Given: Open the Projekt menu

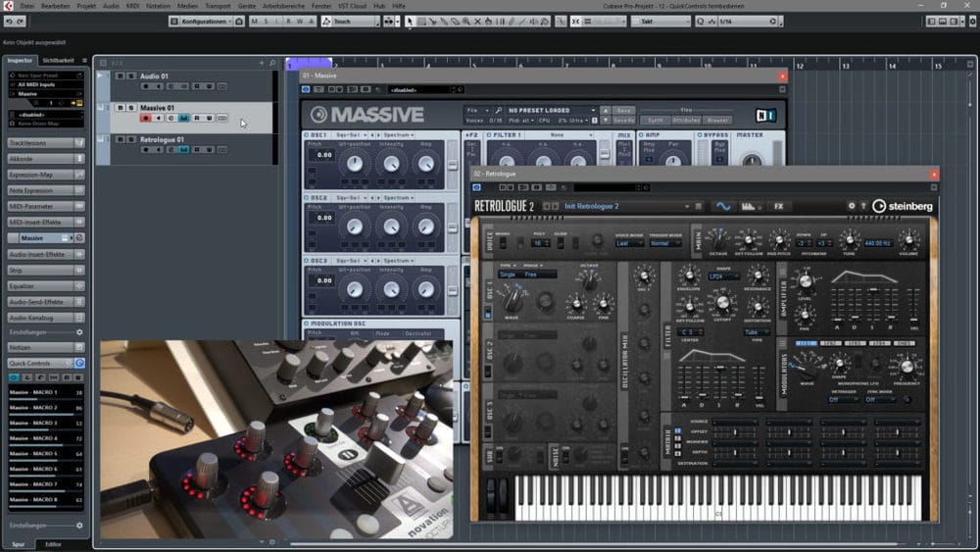Looking at the screenshot, I should pos(86,6).
